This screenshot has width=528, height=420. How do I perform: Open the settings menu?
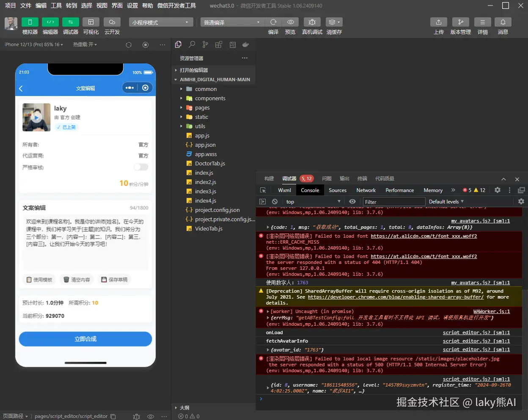click(x=132, y=5)
